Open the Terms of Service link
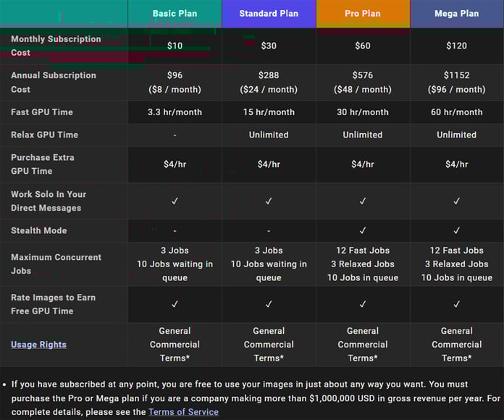The image size is (504, 420). tap(183, 412)
